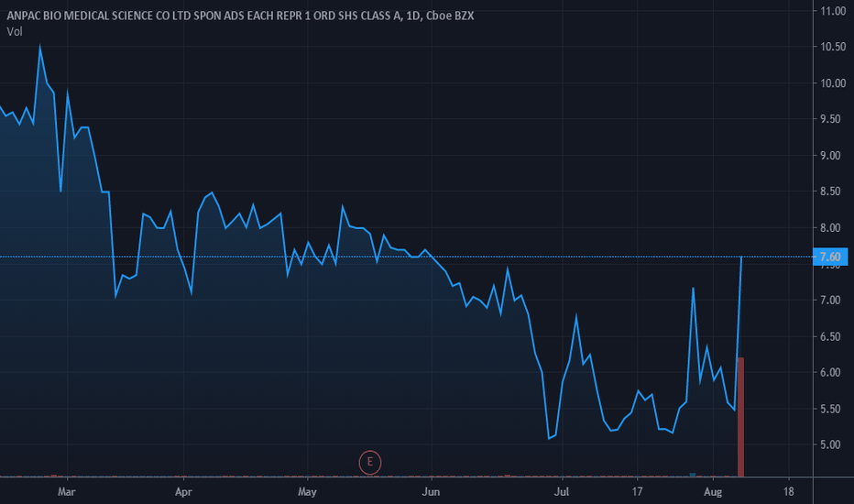The height and width of the screenshot is (504, 854).
Task: Click the 'Vol' indicator label
Action: point(15,31)
